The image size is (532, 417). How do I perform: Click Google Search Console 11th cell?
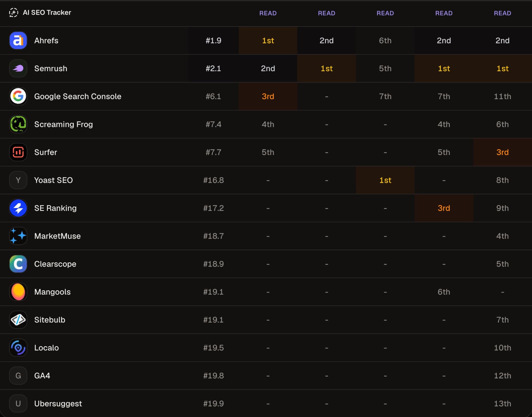coord(503,96)
